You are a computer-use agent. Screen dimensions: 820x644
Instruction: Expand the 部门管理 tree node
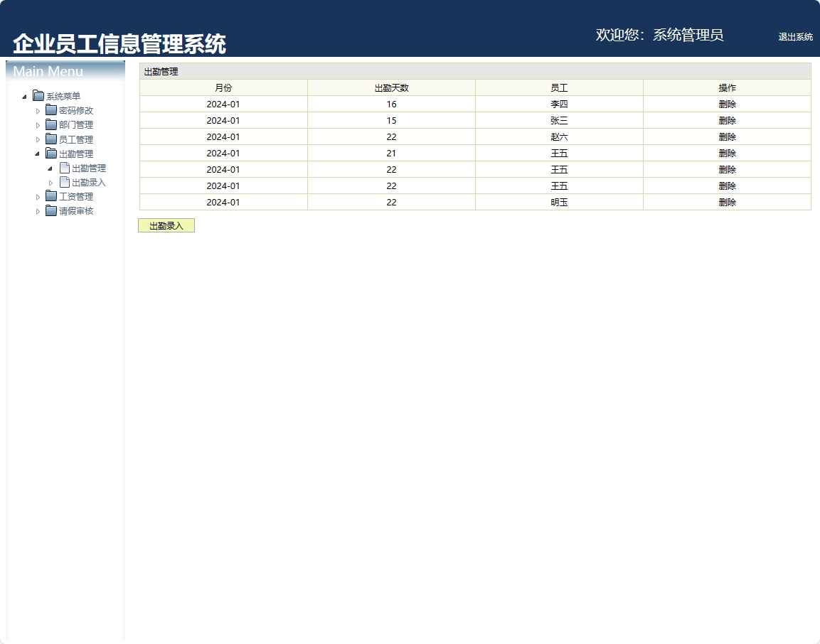point(39,124)
